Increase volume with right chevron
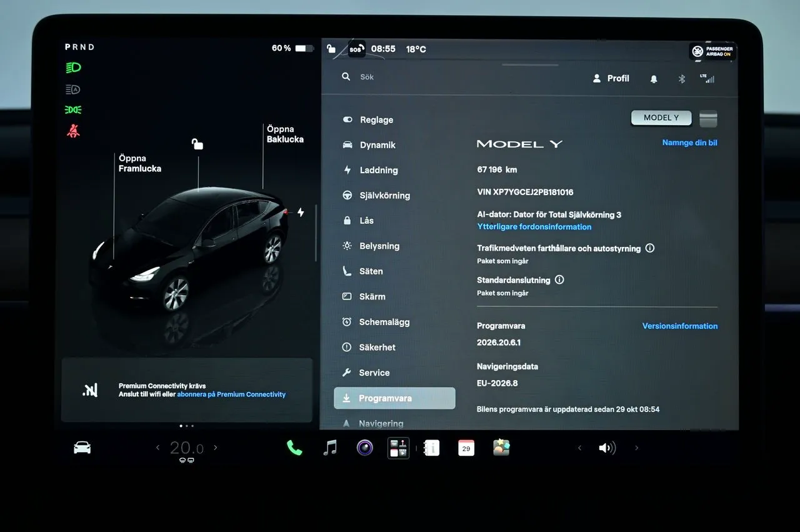This screenshot has height=532, width=800. click(x=637, y=448)
